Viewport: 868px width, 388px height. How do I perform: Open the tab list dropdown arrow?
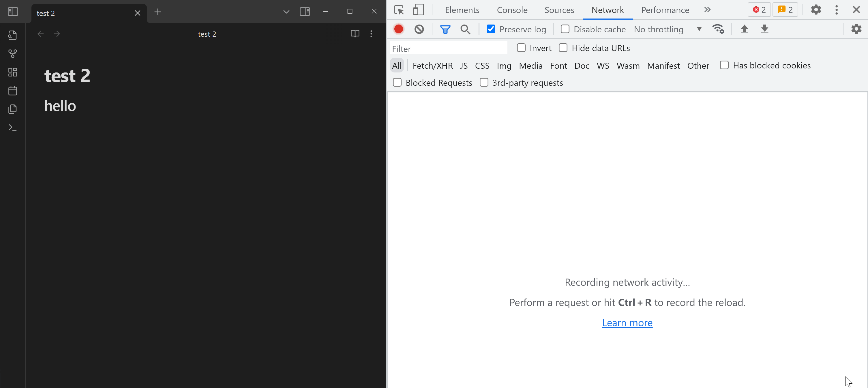[x=286, y=12]
